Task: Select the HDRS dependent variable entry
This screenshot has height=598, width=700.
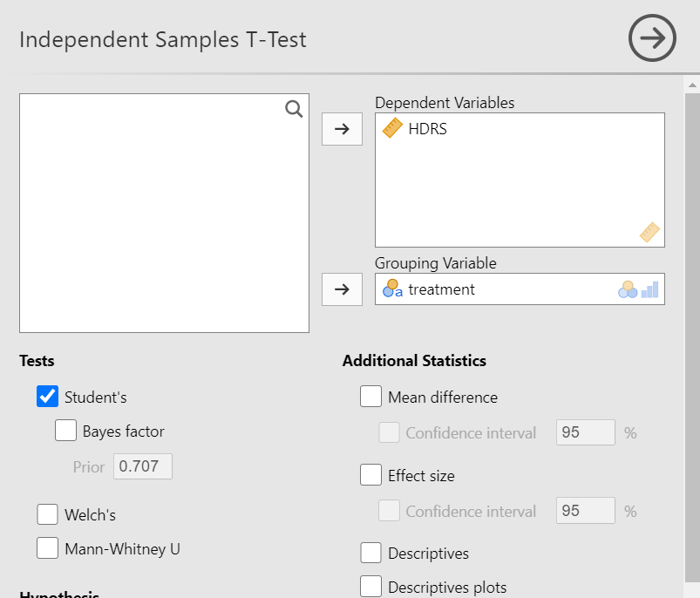Action: point(427,129)
